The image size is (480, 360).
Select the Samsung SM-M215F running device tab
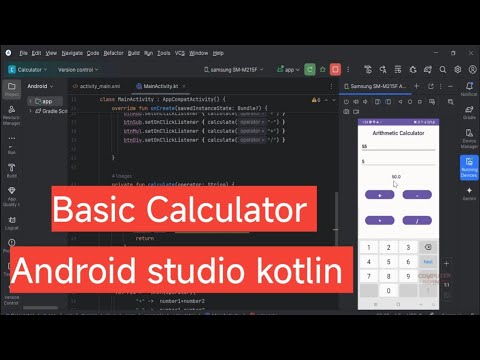click(375, 86)
